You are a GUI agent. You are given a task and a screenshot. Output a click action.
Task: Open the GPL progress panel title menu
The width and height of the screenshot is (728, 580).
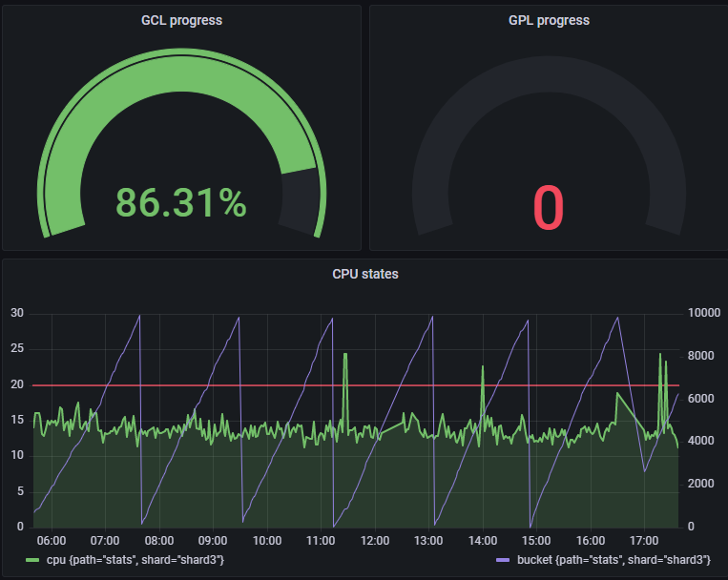[x=549, y=20]
